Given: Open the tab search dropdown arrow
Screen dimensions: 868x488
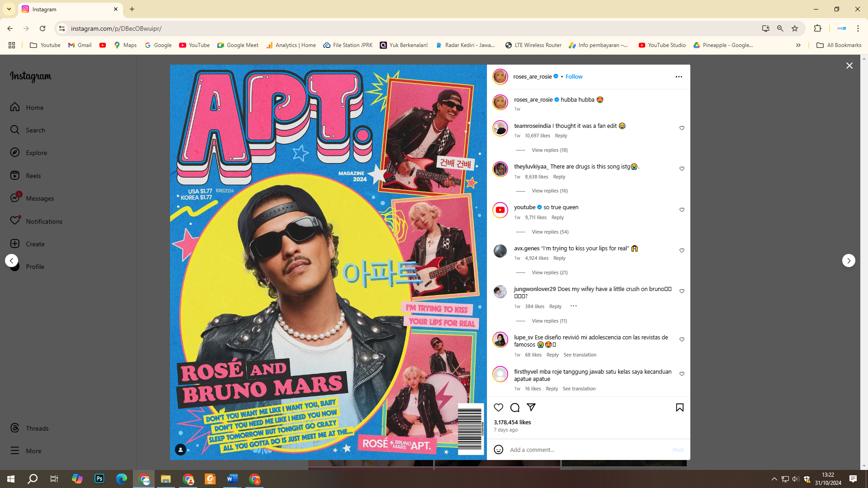Looking at the screenshot, I should pyautogui.click(x=9, y=9).
